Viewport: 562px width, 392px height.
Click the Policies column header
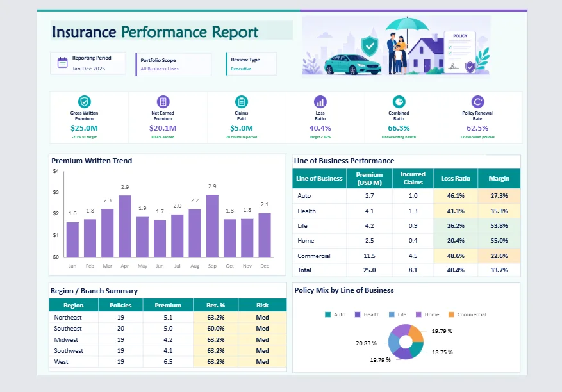[x=120, y=306]
